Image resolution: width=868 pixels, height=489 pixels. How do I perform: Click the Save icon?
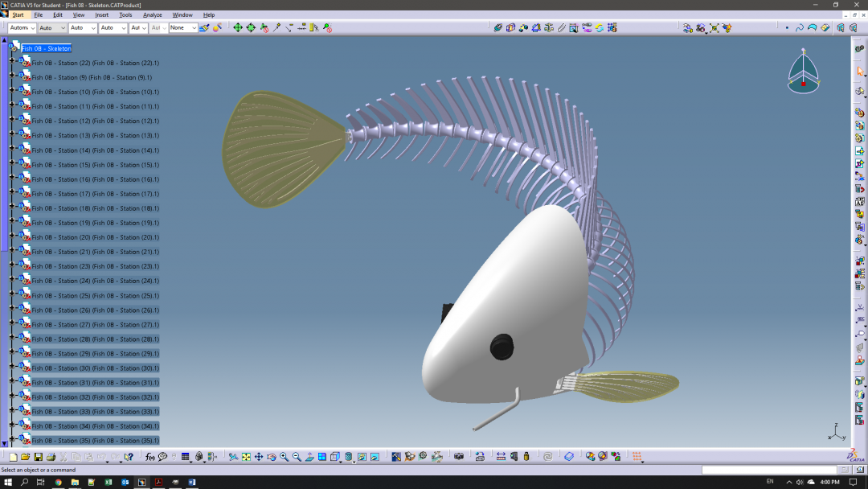(38, 458)
